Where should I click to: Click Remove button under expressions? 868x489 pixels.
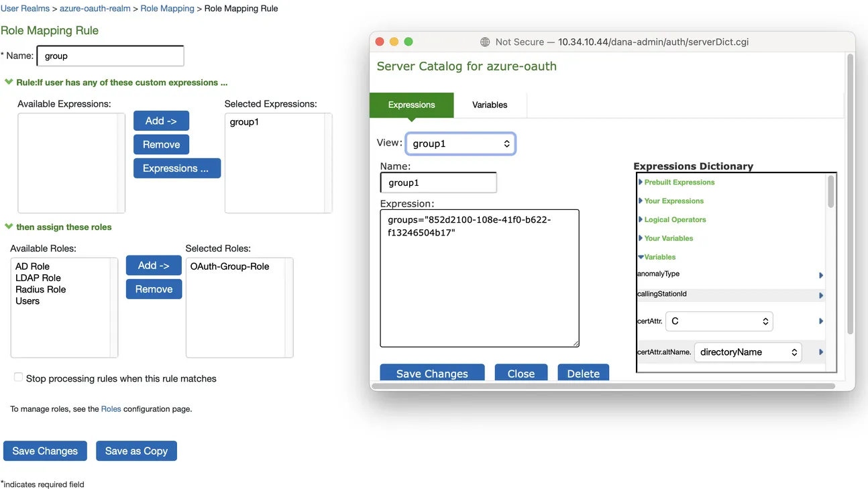(161, 144)
